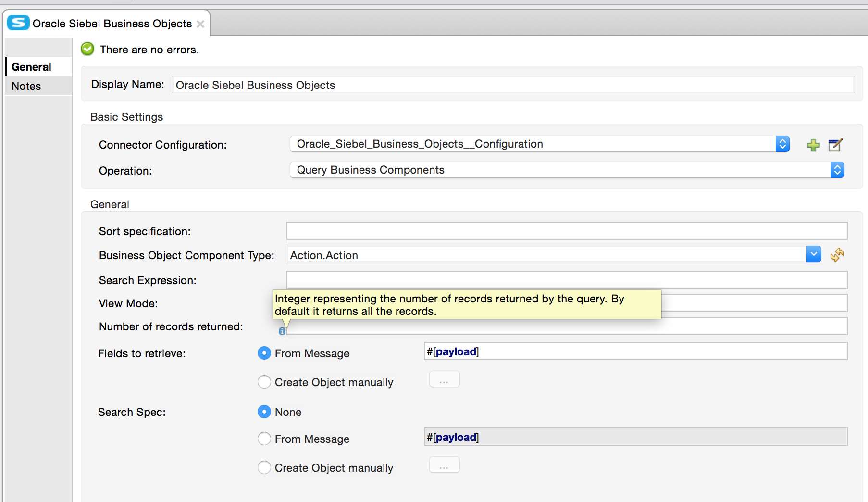Select Create Object manually for Fields to retrieve
The width and height of the screenshot is (868, 502).
[x=264, y=382]
